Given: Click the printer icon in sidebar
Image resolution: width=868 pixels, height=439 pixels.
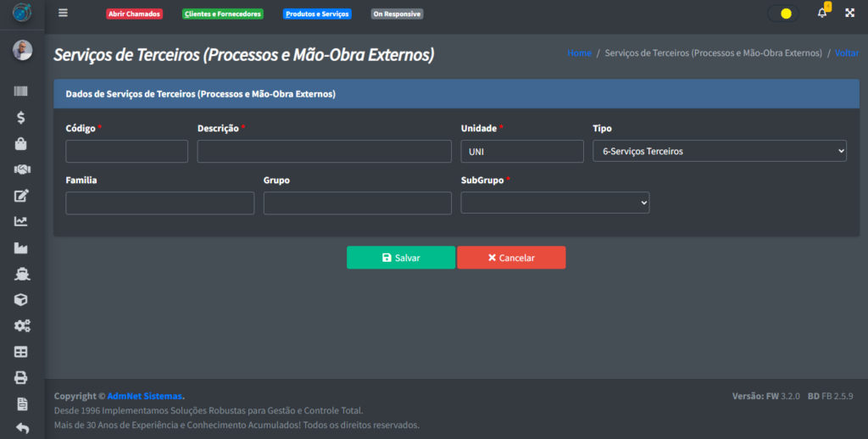Looking at the screenshot, I should (22, 377).
